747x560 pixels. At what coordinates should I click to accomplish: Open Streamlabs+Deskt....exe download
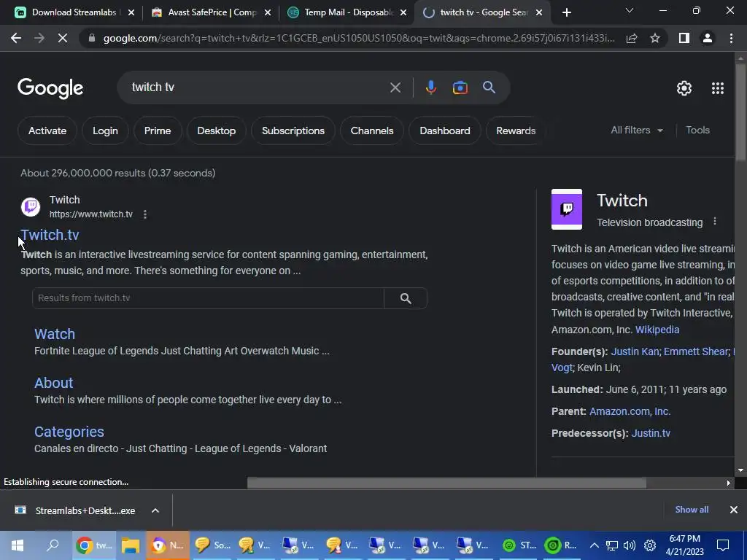[x=75, y=510]
